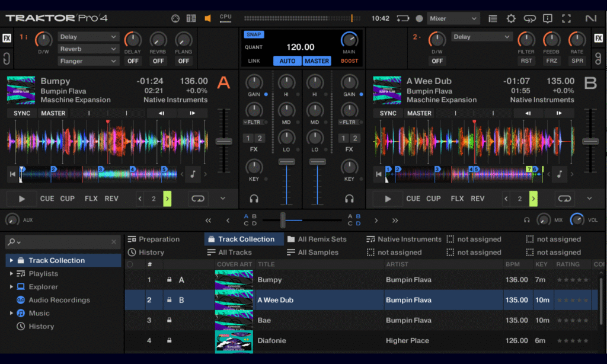Click the crossfader slider handle

[283, 220]
